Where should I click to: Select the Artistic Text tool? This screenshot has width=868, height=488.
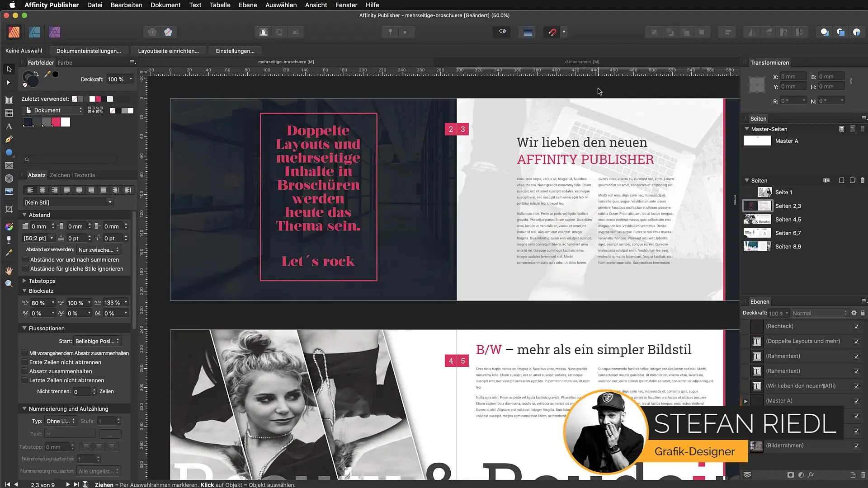[x=9, y=127]
